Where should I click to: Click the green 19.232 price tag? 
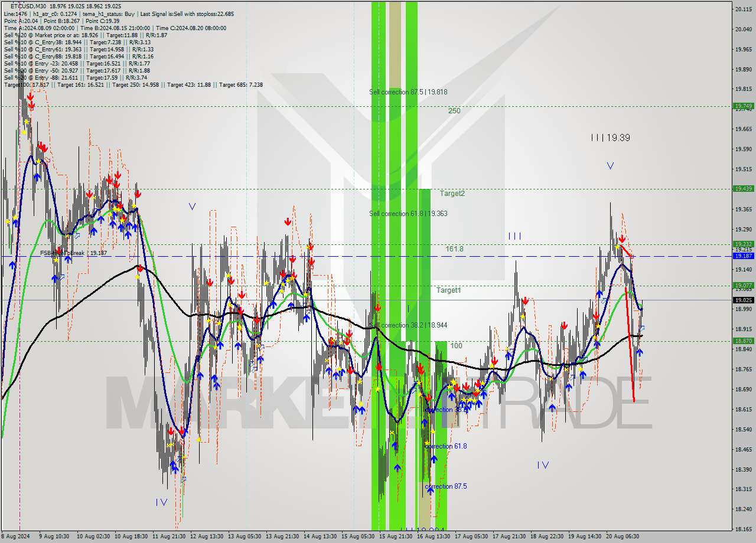click(x=743, y=244)
